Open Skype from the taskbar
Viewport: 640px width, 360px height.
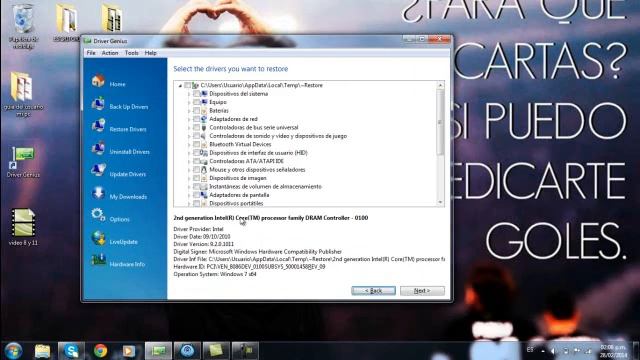click(x=71, y=351)
